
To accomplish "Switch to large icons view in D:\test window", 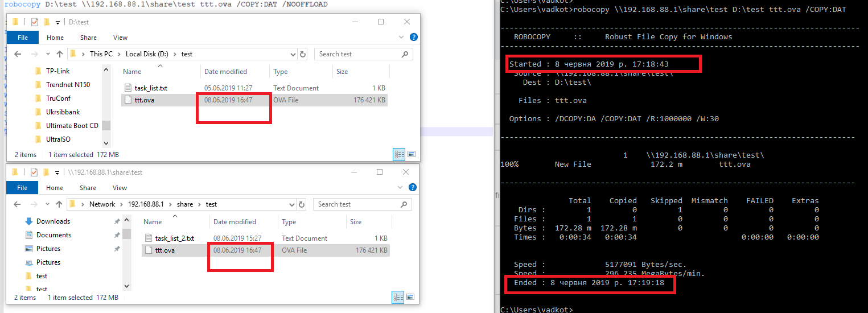I will point(412,154).
